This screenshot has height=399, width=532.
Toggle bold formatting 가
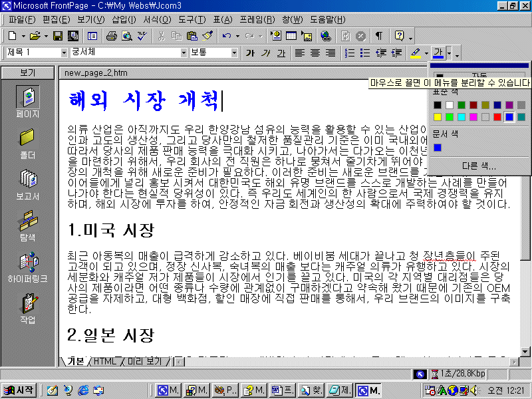250,53
